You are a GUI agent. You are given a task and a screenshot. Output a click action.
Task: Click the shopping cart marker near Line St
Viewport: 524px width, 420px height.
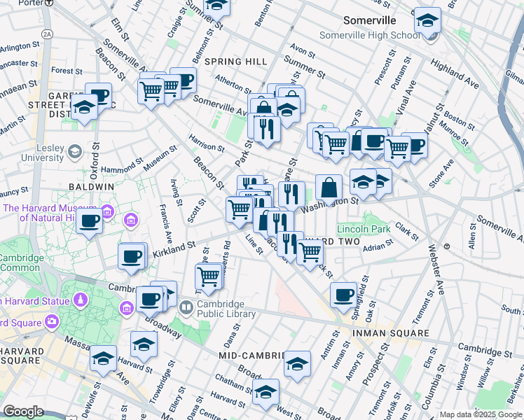240,209
